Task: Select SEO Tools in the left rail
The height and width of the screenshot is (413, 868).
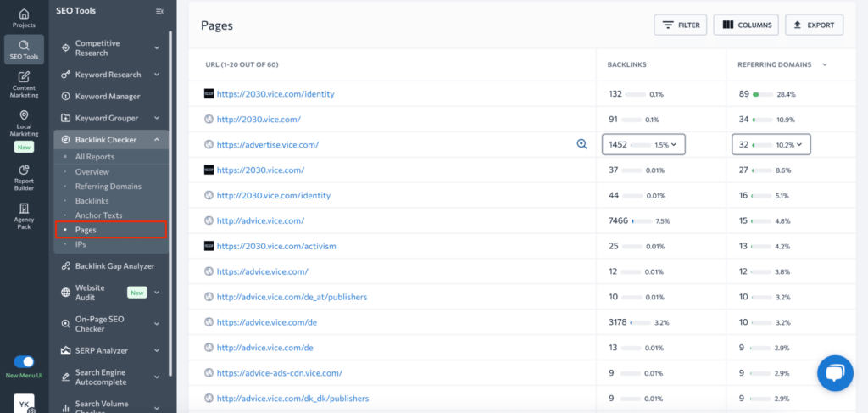Action: pos(24,49)
